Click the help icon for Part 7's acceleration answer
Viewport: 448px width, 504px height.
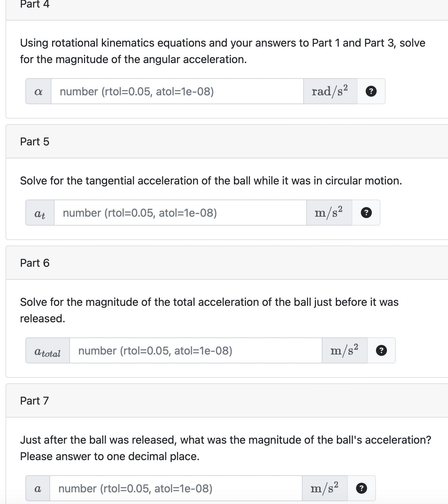(x=362, y=488)
